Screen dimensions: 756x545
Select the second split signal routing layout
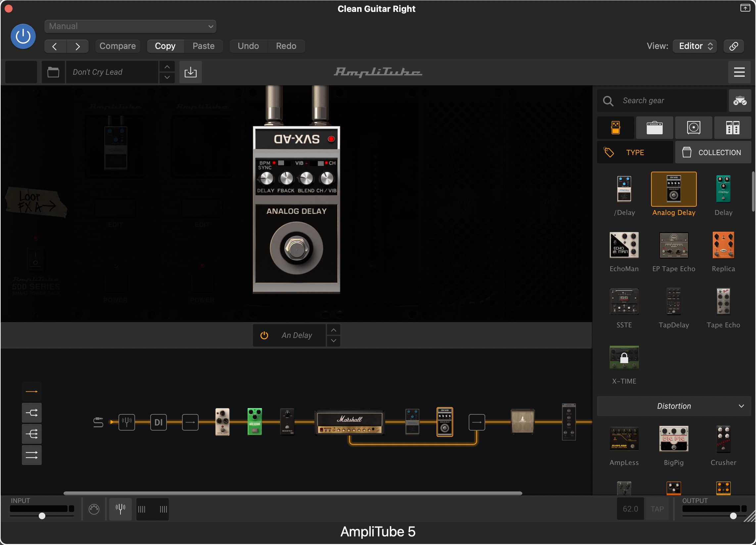[x=32, y=413]
